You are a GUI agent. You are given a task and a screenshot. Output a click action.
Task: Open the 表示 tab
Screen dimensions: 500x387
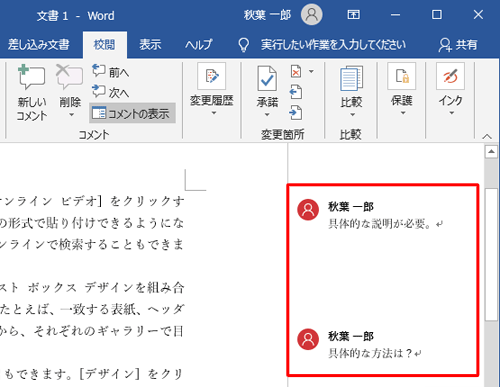point(150,44)
